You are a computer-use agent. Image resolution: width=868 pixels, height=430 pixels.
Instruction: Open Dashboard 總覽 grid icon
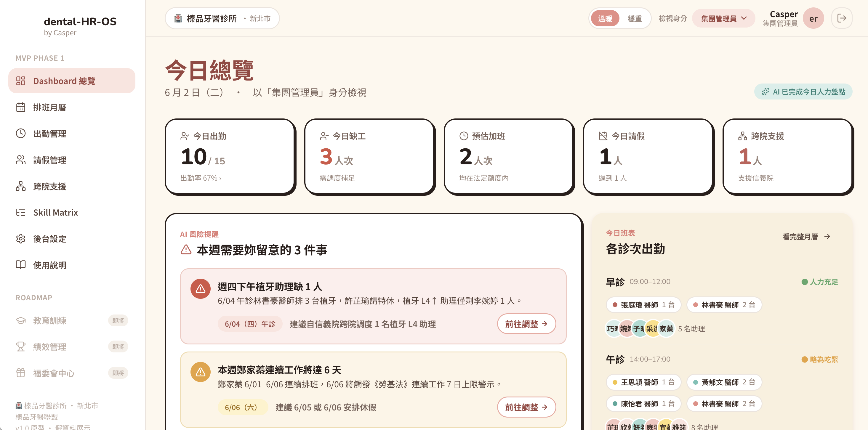point(20,81)
